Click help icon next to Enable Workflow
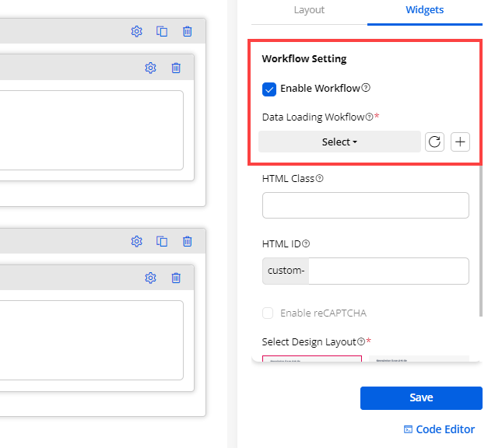The height and width of the screenshot is (448, 488). pyautogui.click(x=366, y=89)
